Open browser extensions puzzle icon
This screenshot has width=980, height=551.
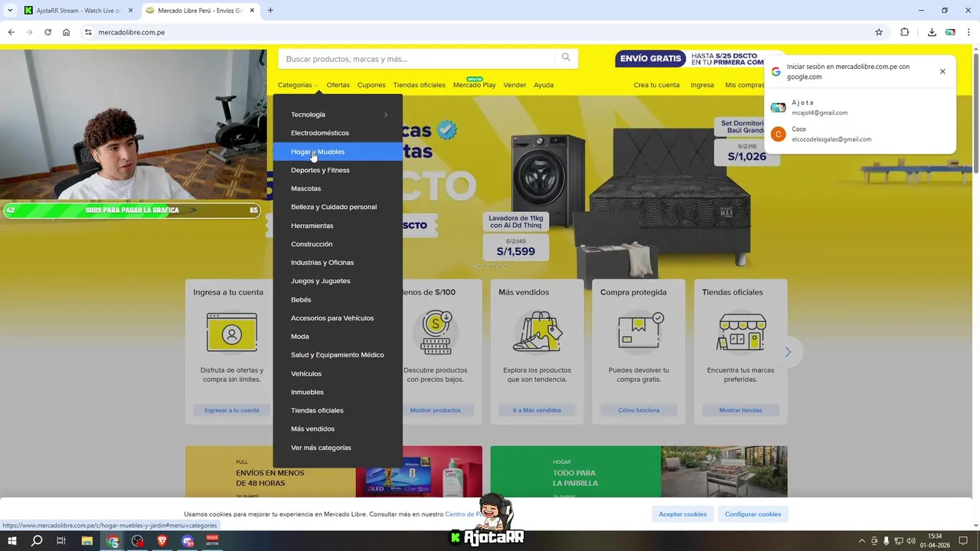(904, 32)
